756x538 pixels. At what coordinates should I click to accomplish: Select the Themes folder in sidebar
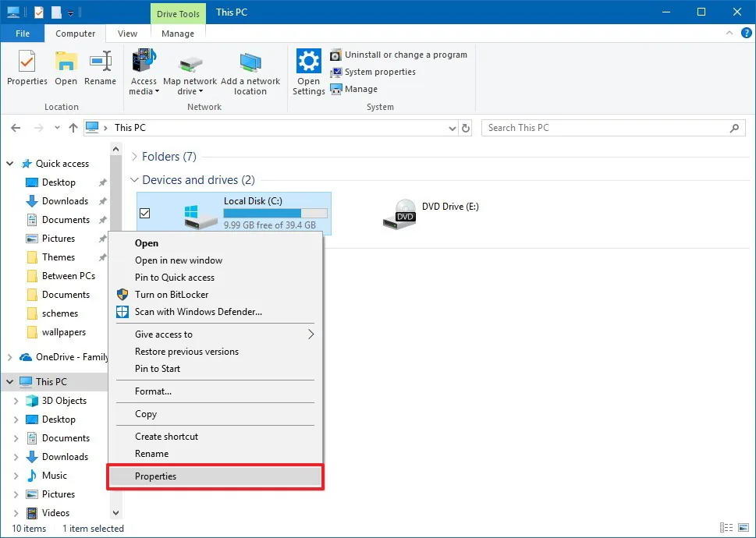click(59, 257)
